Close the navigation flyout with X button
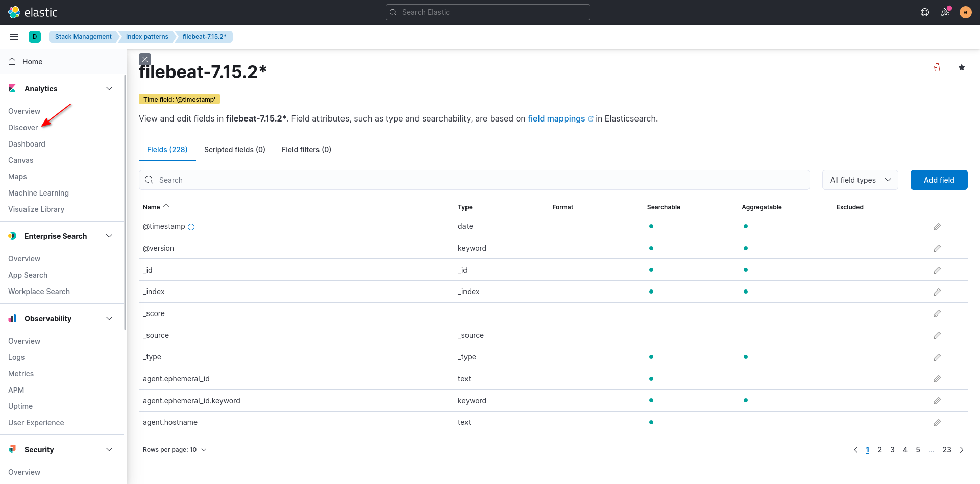 tap(145, 59)
